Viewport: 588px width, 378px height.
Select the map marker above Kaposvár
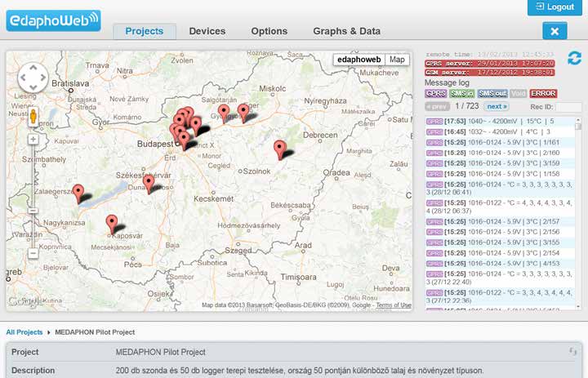(x=112, y=224)
